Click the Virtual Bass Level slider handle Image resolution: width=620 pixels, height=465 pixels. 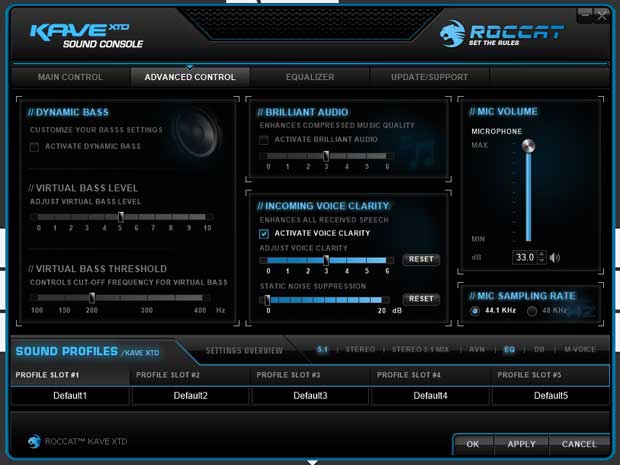click(x=121, y=217)
